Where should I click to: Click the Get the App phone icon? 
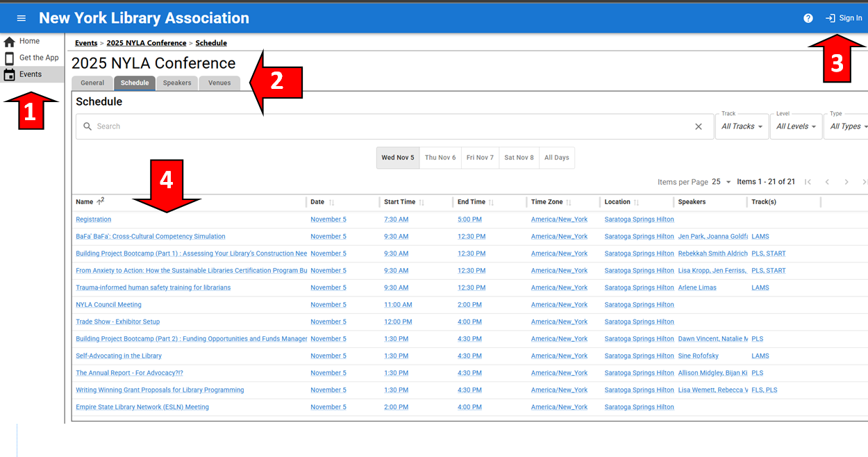coord(10,58)
